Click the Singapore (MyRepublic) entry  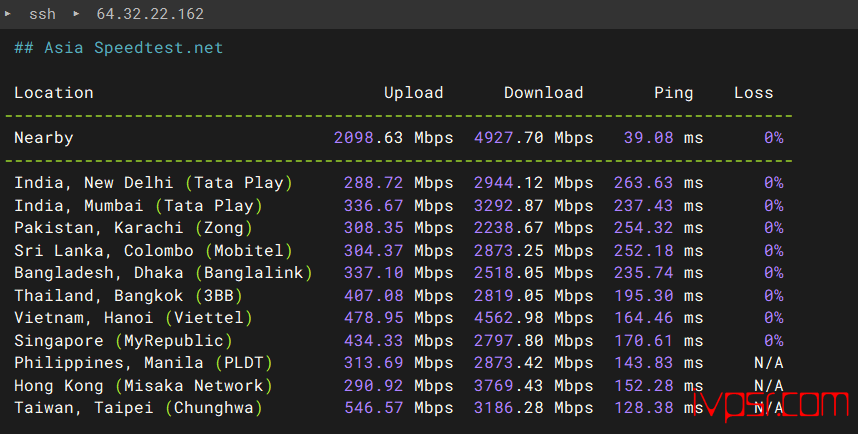click(123, 340)
